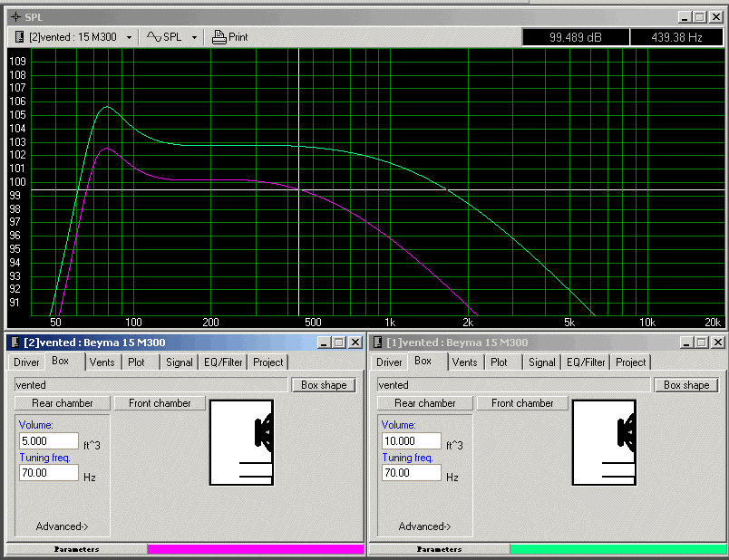Click the box diagram in [2]vented panel
This screenshot has height=560, width=729.
(x=241, y=442)
